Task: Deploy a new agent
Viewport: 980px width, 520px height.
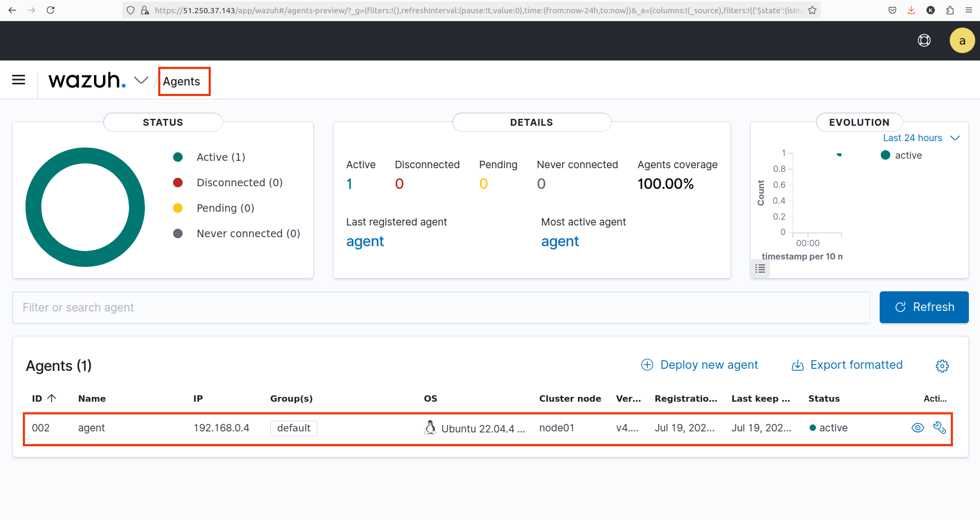Action: tap(700, 365)
